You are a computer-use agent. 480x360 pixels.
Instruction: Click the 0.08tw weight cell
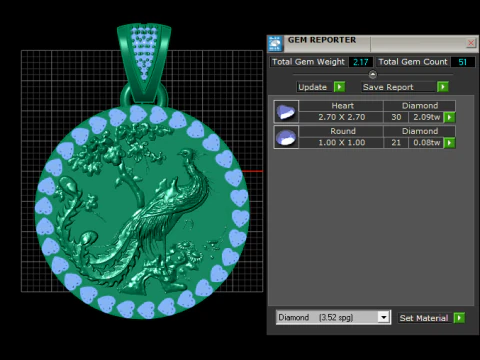click(426, 143)
